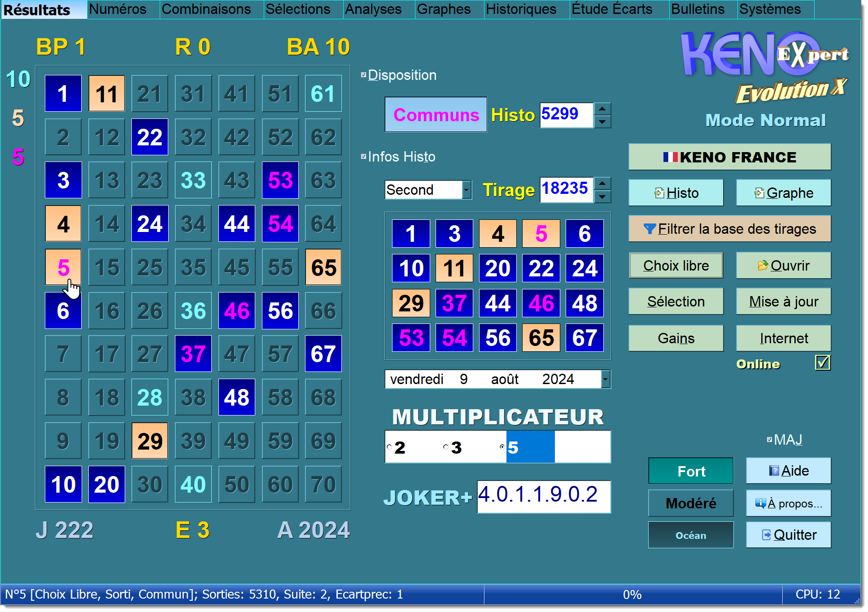868x612 pixels.
Task: Click the JOKER+ number field
Action: click(543, 496)
